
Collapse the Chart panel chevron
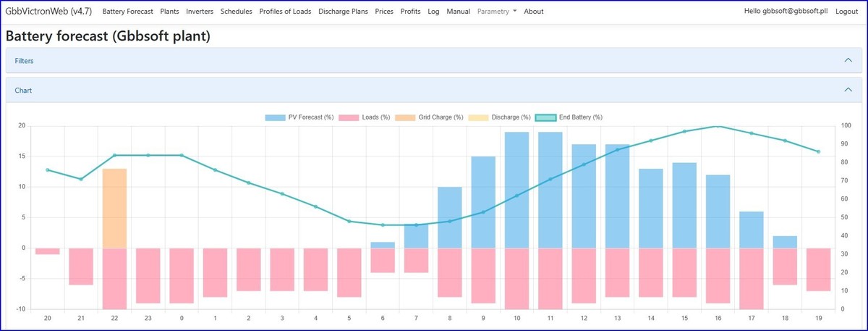(x=848, y=91)
